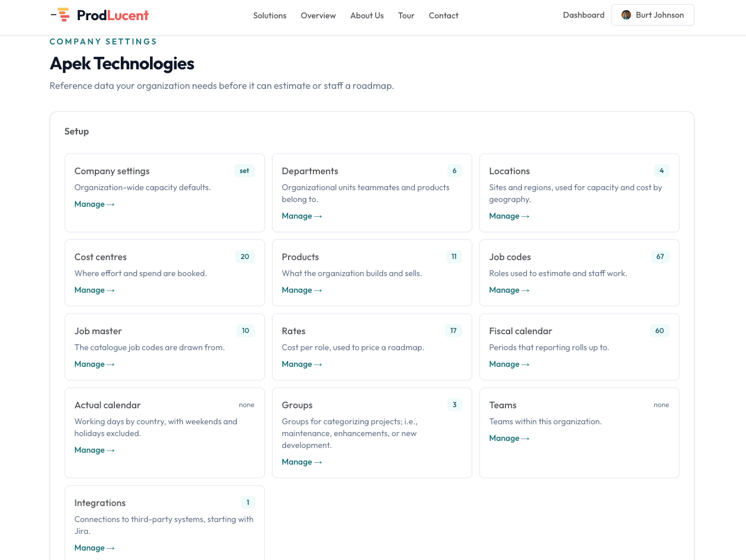Manage Teams
This screenshot has width=746, height=560.
pyautogui.click(x=510, y=438)
